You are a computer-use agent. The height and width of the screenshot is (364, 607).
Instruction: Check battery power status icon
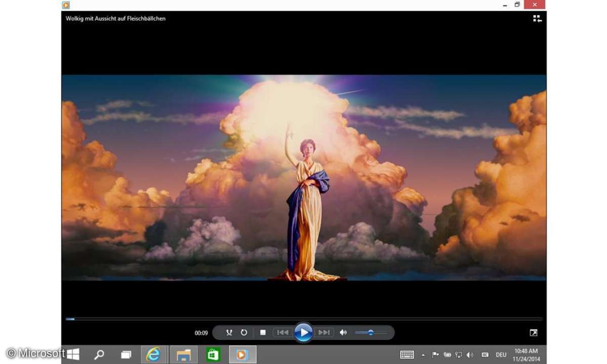point(447,355)
